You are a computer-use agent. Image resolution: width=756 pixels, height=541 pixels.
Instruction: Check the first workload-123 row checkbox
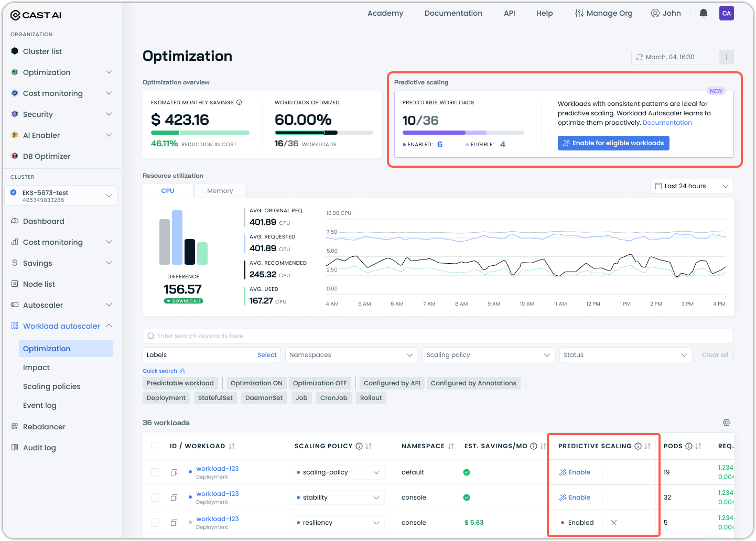[155, 472]
